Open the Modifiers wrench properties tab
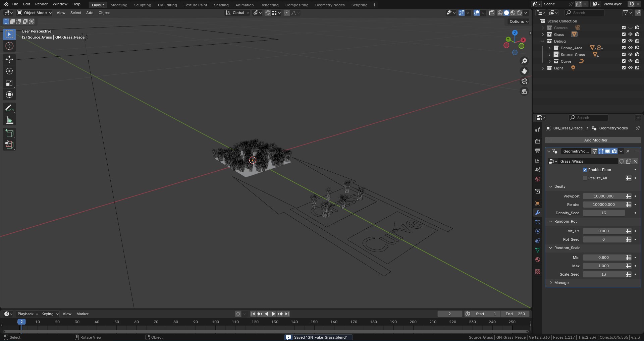Viewport: 644px width, 341px height. coord(538,213)
